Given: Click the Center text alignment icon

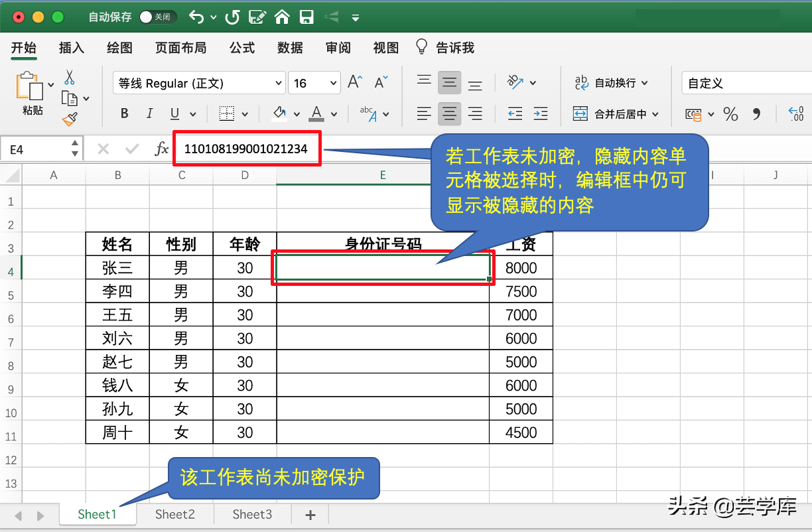Looking at the screenshot, I should click(450, 113).
